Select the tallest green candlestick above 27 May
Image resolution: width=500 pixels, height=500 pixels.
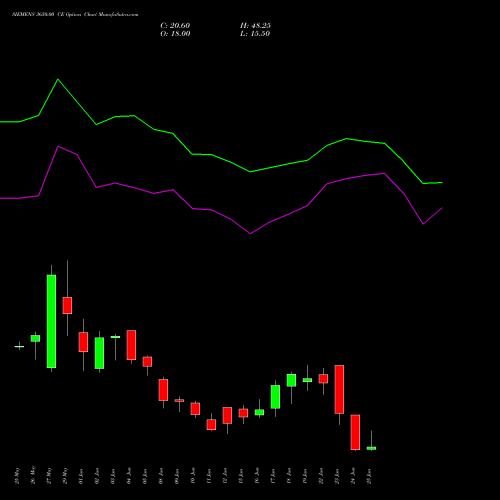click(x=51, y=321)
